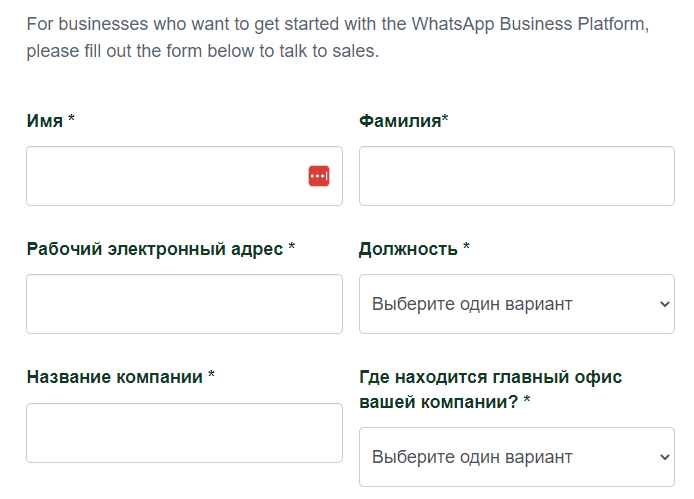Select the Название компании input box
The image size is (694, 499).
pos(184,433)
